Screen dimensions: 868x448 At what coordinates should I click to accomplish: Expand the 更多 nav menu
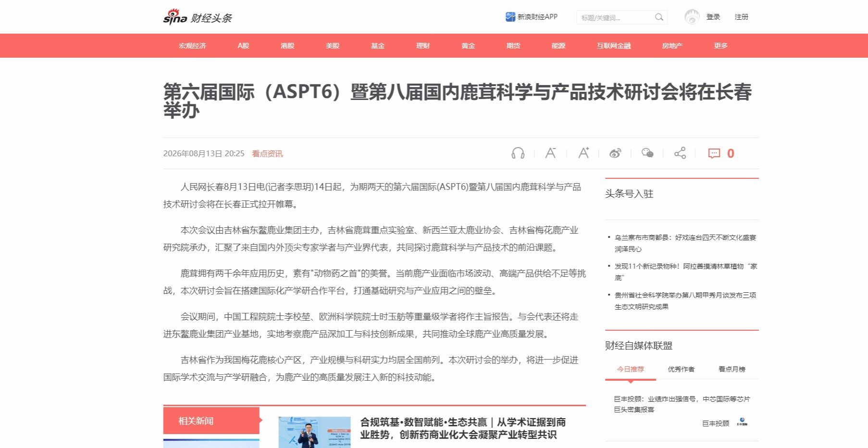click(x=721, y=46)
